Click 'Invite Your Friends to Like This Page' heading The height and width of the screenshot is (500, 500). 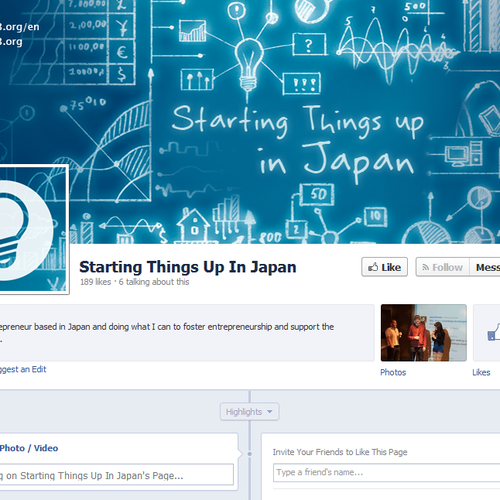click(x=340, y=452)
